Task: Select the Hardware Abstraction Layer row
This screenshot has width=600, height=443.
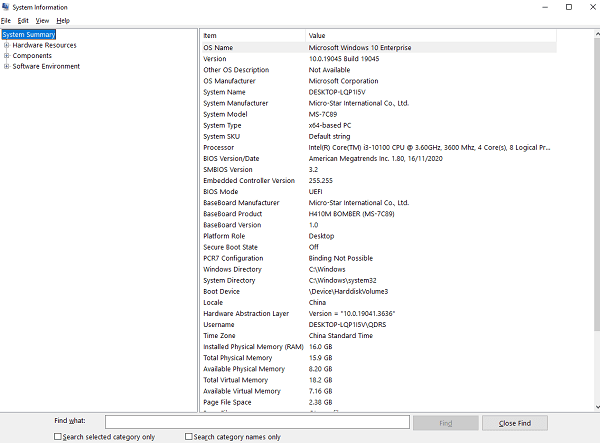Action: click(378, 314)
